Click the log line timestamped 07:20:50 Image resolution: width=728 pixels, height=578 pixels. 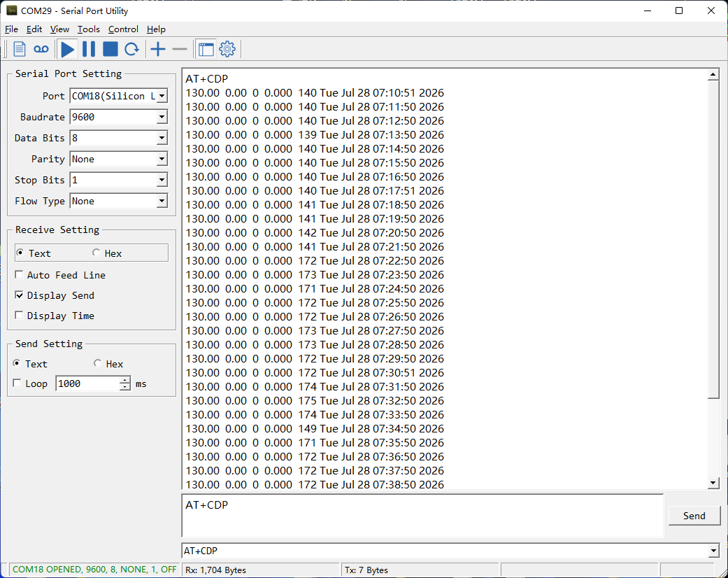tap(315, 233)
